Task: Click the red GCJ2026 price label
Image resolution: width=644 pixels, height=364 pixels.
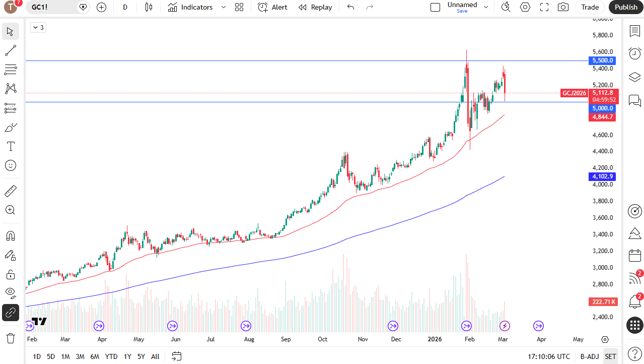Action: tap(574, 93)
